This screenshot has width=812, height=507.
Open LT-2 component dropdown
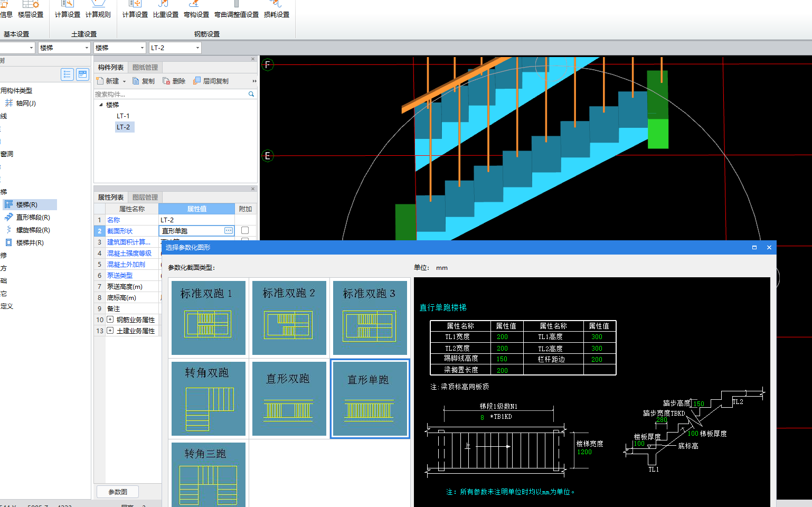click(x=198, y=48)
